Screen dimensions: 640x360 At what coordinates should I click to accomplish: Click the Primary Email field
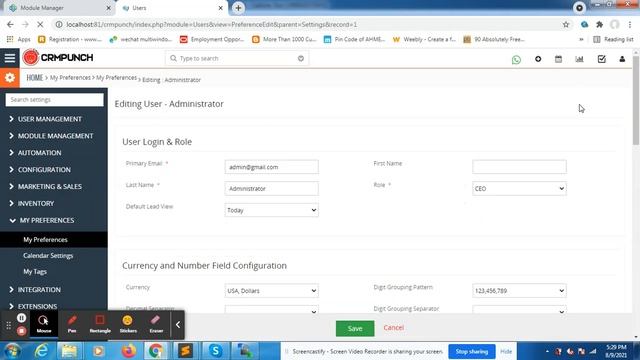[x=271, y=167]
